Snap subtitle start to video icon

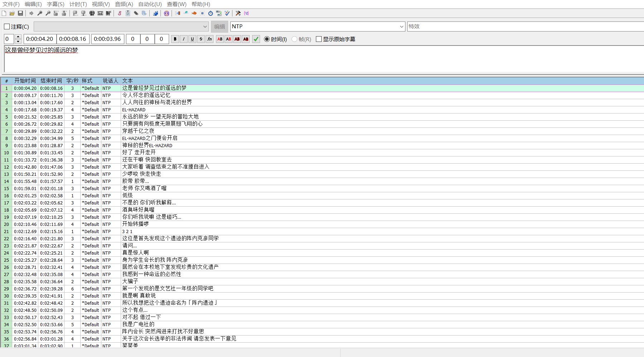click(75, 13)
